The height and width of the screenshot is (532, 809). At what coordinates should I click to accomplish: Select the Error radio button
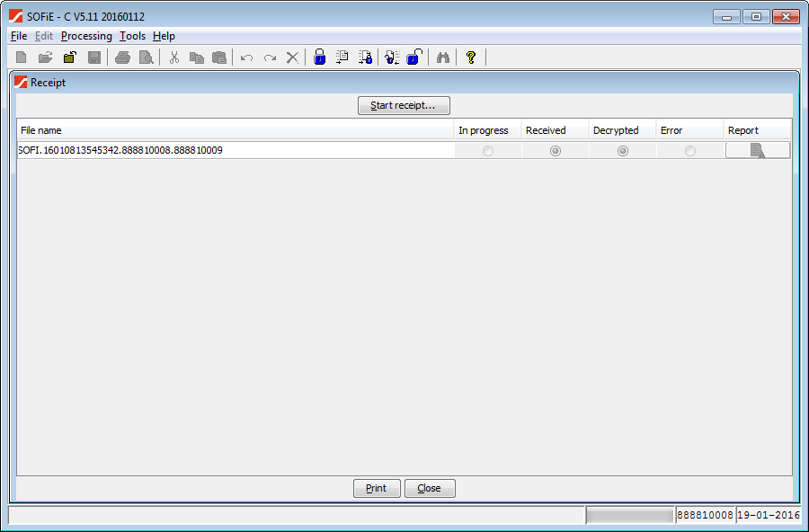[x=690, y=151]
